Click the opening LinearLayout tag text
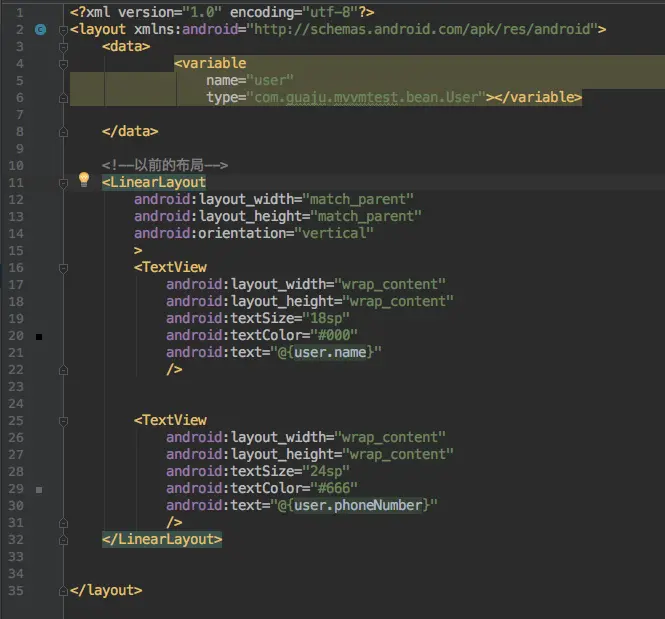The image size is (665, 619). [x=154, y=182]
